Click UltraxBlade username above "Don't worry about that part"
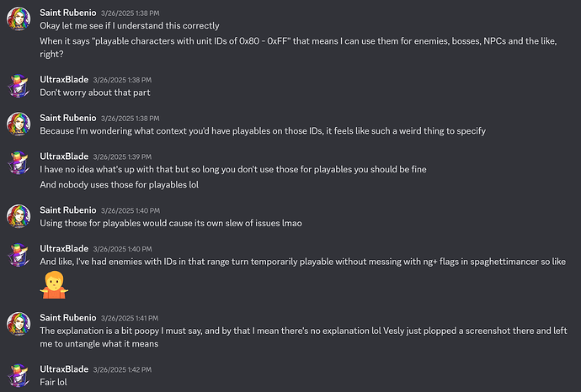This screenshot has width=581, height=392. click(x=64, y=78)
